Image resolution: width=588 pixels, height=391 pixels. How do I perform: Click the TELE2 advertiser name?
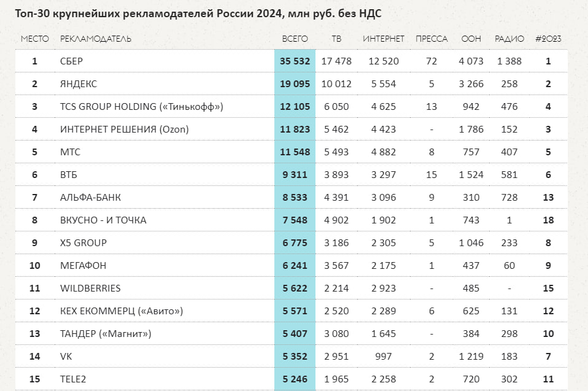coord(74,379)
